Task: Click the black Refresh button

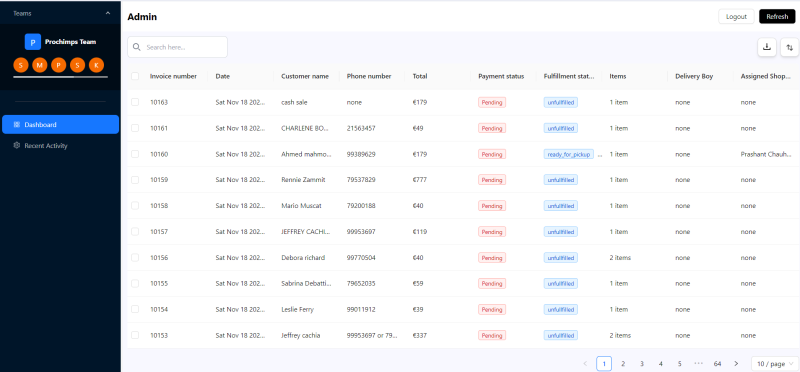Action: click(777, 16)
